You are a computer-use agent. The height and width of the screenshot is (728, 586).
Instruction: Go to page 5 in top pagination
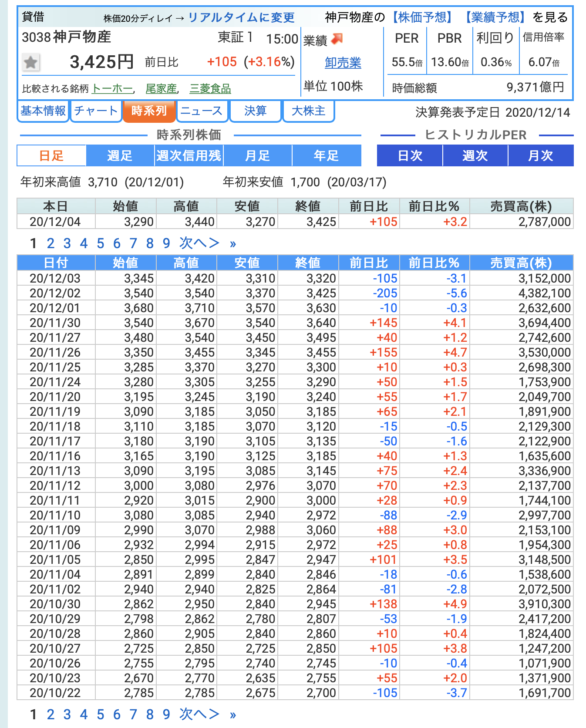[101, 243]
